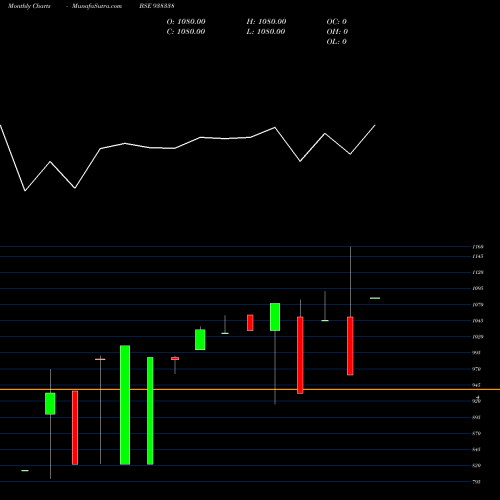500x500 pixels.
Task: Click the 845 price axis label
Action: 477,449
